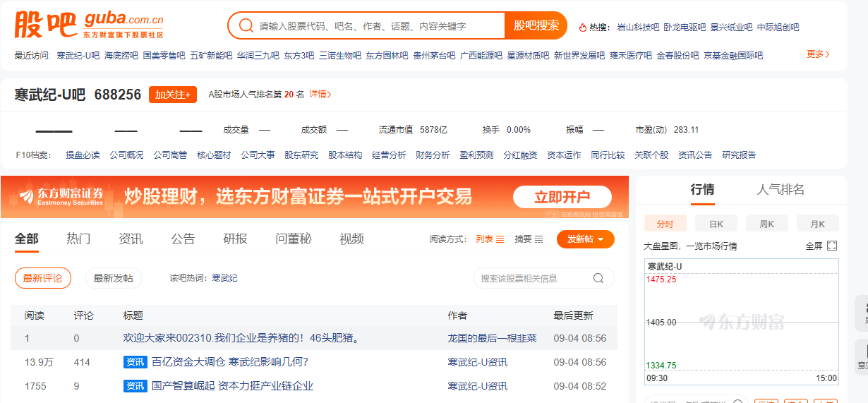The width and height of the screenshot is (868, 403).
Task: Switch to 行情 panel tab
Action: point(702,189)
